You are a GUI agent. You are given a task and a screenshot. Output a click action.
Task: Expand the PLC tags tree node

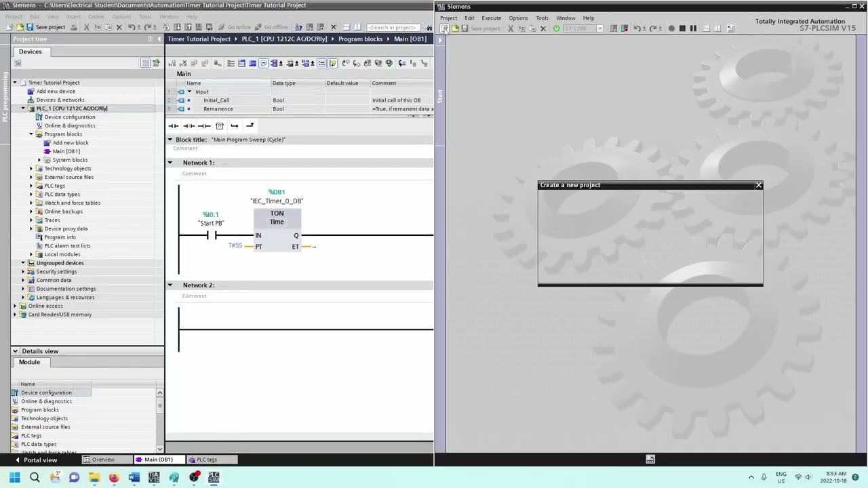click(31, 186)
